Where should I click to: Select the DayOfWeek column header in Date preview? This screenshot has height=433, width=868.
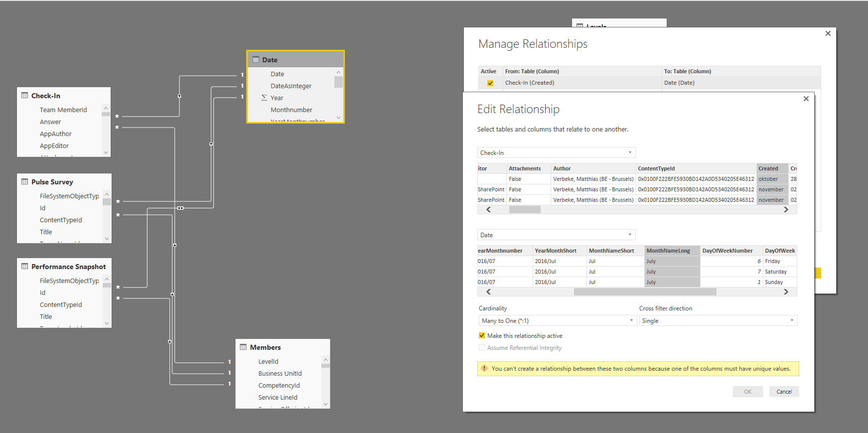point(780,251)
